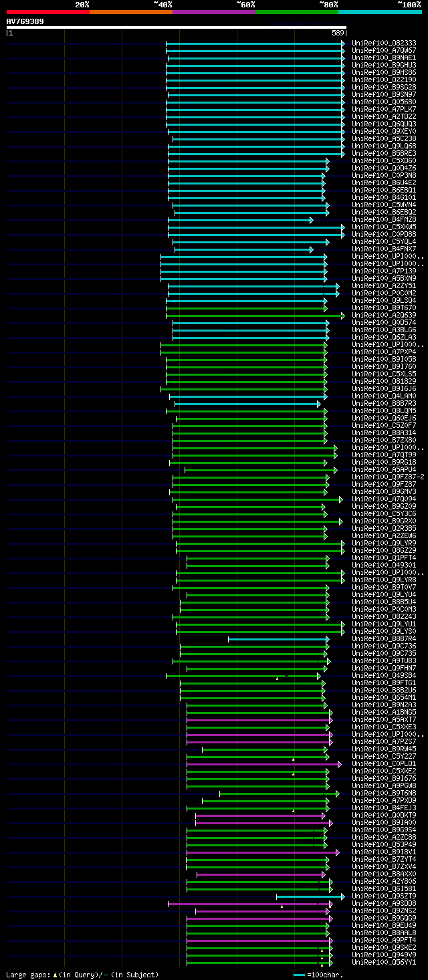Select hit label UniRef100_B5BRE3
Viewport: 428px width, 980px height.
pyautogui.click(x=384, y=154)
